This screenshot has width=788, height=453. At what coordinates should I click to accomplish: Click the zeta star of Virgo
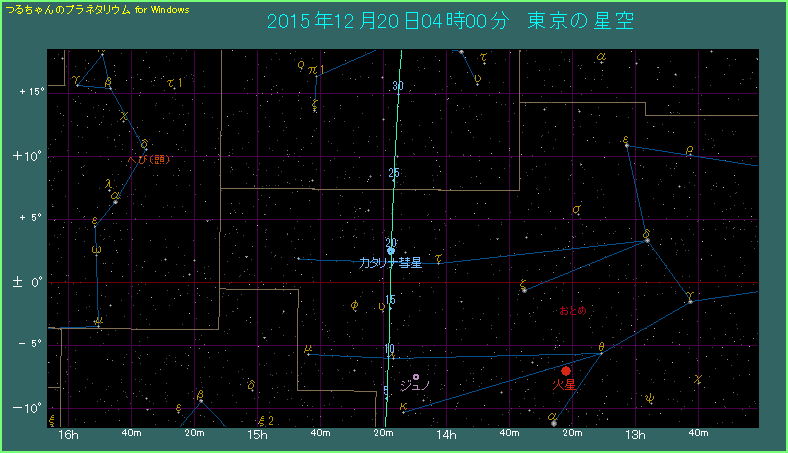coord(524,290)
